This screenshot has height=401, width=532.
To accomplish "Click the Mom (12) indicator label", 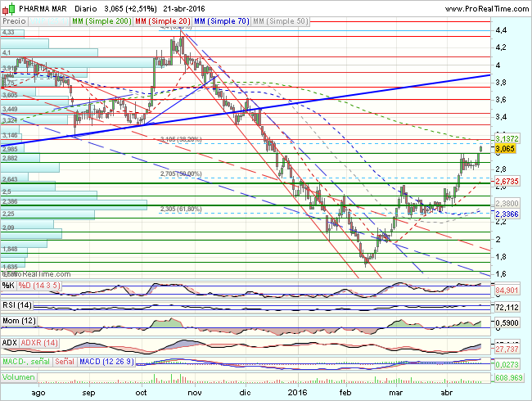I will tap(19, 321).
